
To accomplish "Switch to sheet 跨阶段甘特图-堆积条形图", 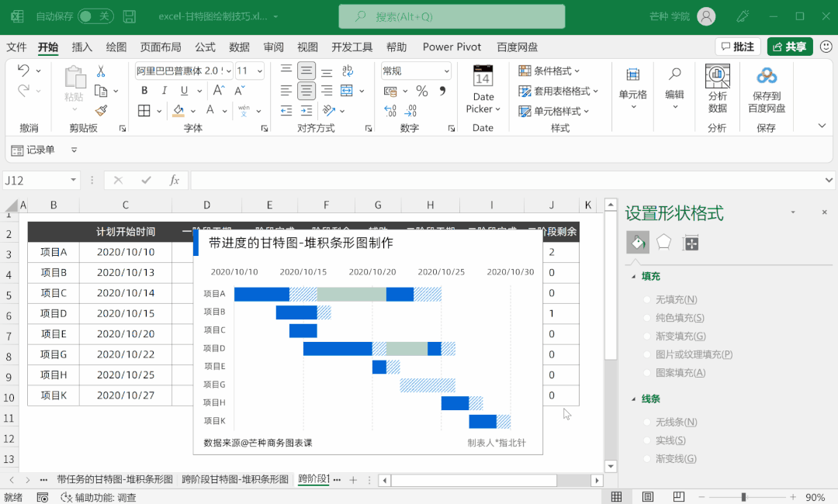I will pyautogui.click(x=235, y=479).
